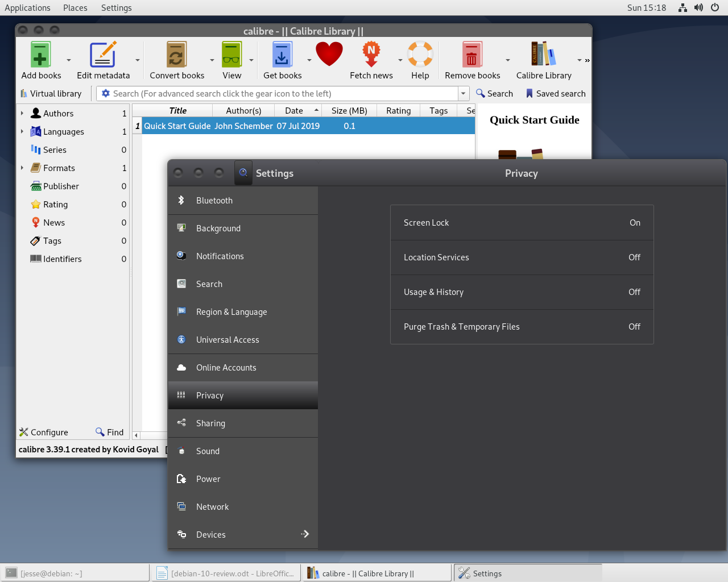This screenshot has height=582, width=728.
Task: Click the Calibre Library bookshelf icon
Action: coord(544,55)
